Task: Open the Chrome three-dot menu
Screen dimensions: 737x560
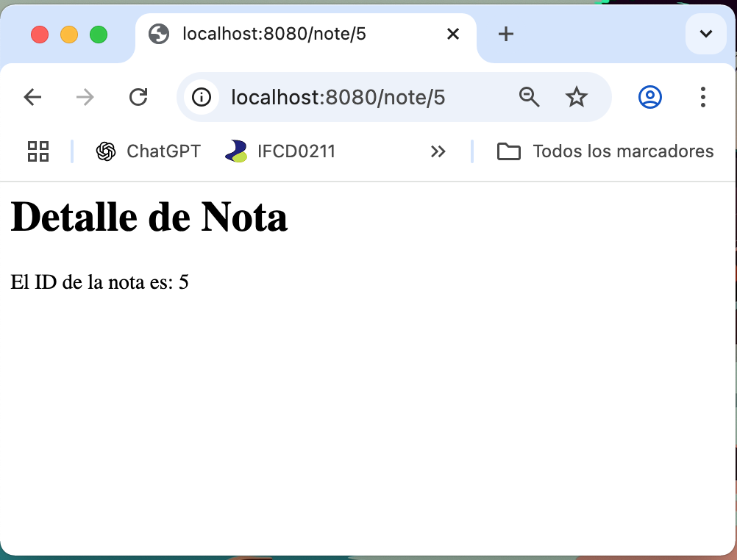Action: [x=702, y=96]
